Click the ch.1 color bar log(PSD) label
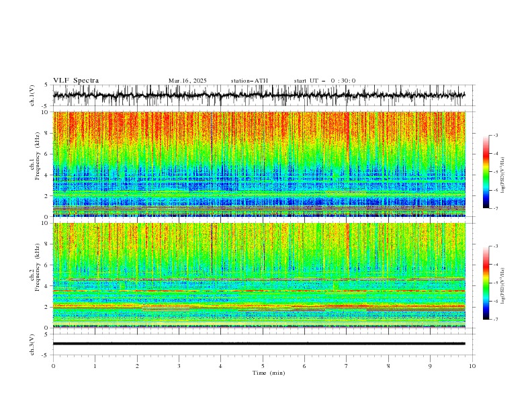532x411 pixels. [x=502, y=175]
